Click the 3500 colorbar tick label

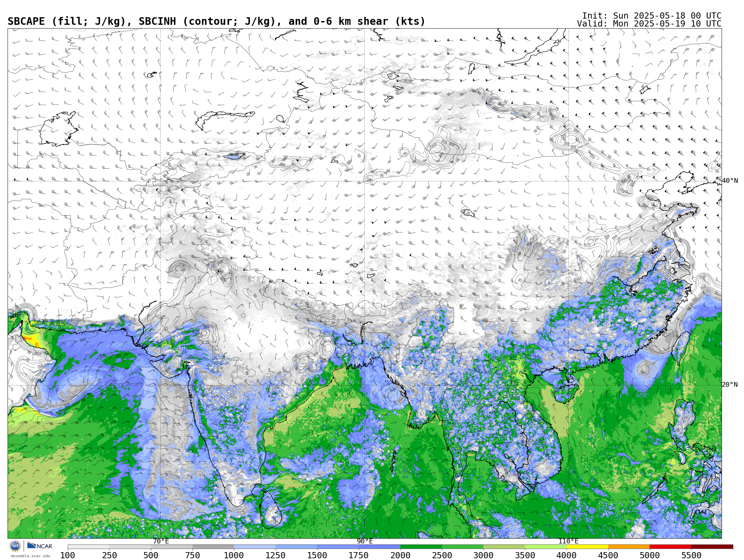coord(525,556)
